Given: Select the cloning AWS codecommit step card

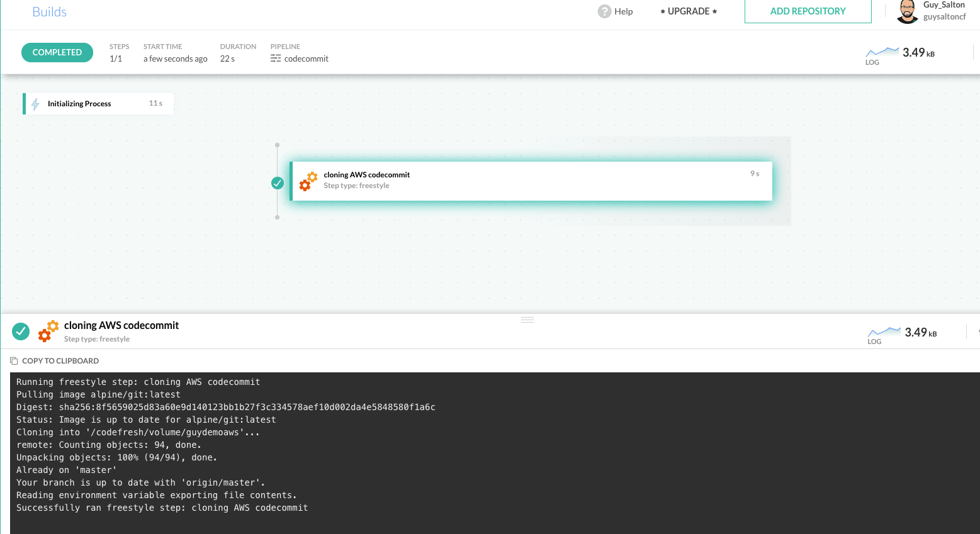Looking at the screenshot, I should (531, 181).
